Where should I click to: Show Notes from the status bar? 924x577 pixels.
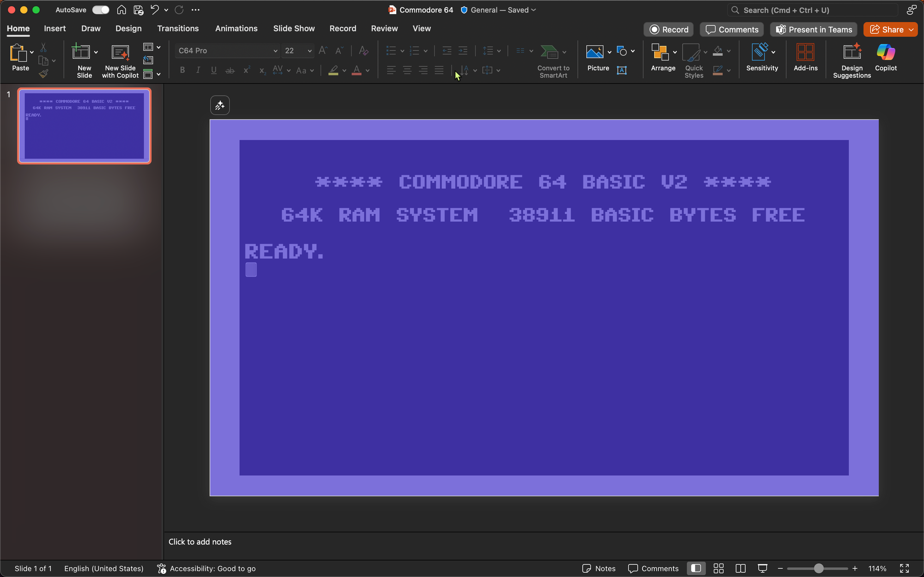coord(599,569)
